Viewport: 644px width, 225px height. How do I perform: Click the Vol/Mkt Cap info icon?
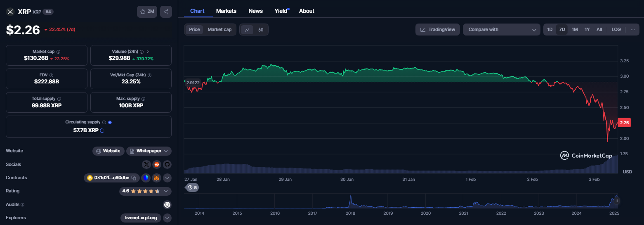pos(149,75)
